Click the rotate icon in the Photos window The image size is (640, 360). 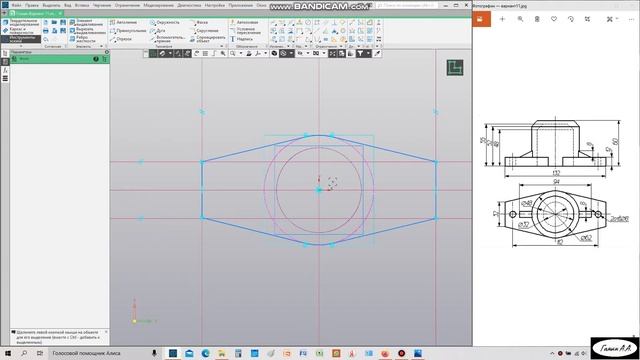coord(571,19)
